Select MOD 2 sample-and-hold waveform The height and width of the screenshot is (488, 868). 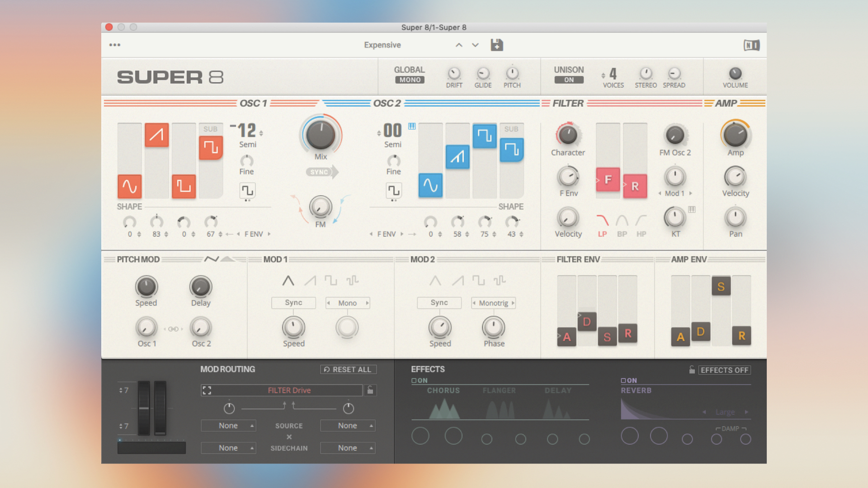pyautogui.click(x=500, y=281)
